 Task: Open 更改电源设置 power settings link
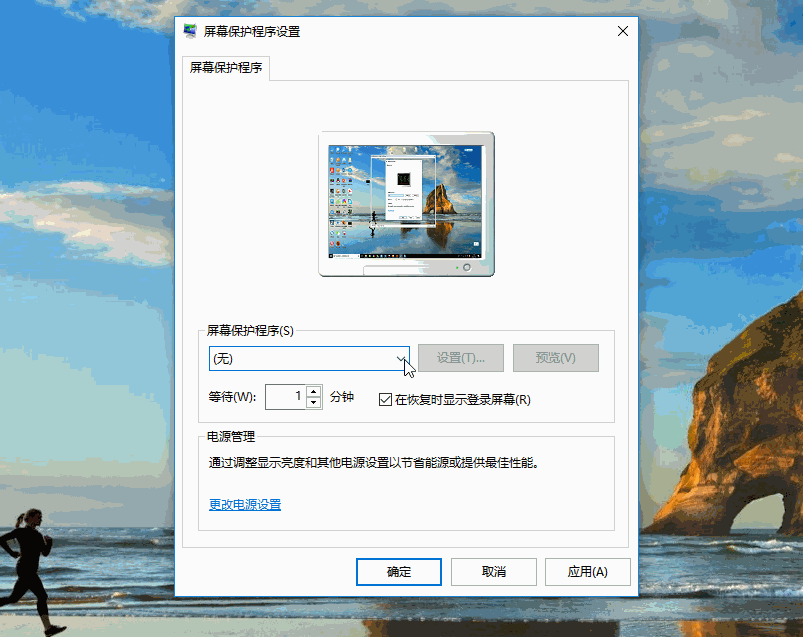point(244,504)
